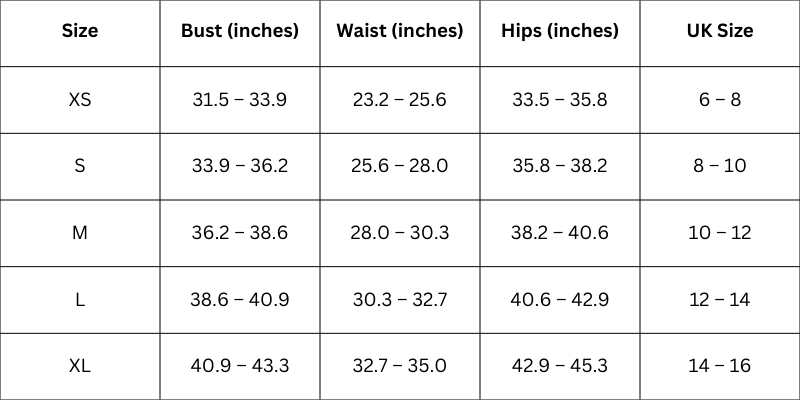This screenshot has width=800, height=400.
Task: Click the S size row label
Action: coord(80,166)
